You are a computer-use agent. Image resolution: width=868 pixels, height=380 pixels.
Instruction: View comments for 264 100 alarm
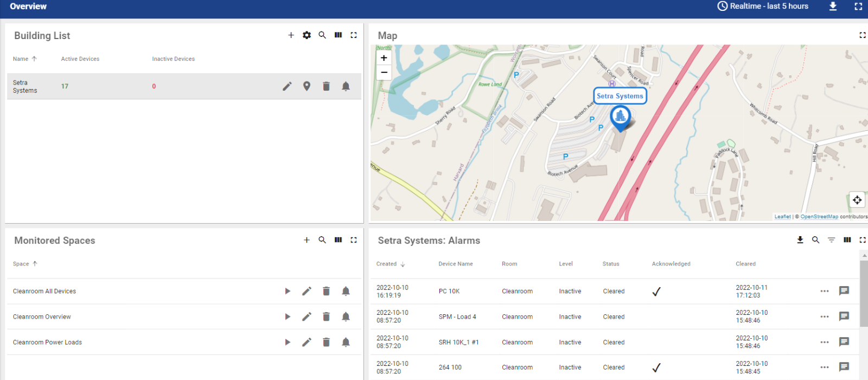844,367
